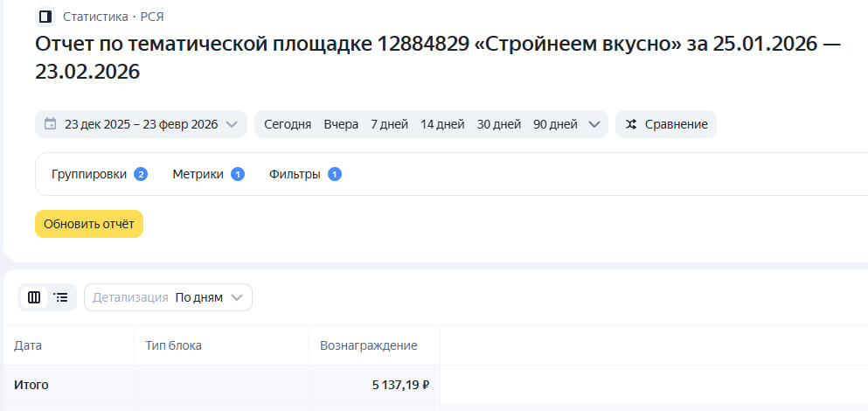Click the shuffle arrows icon for Сравнение

coord(631,124)
